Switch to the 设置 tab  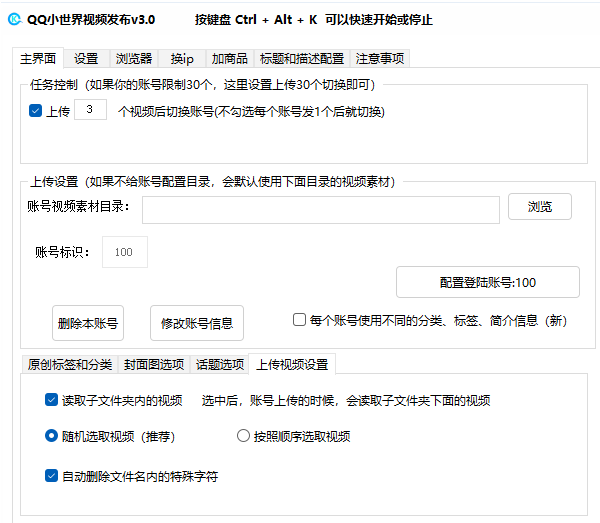coord(86,59)
